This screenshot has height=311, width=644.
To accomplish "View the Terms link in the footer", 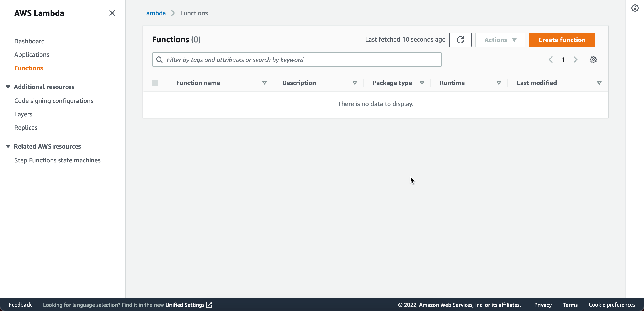I will (570, 305).
